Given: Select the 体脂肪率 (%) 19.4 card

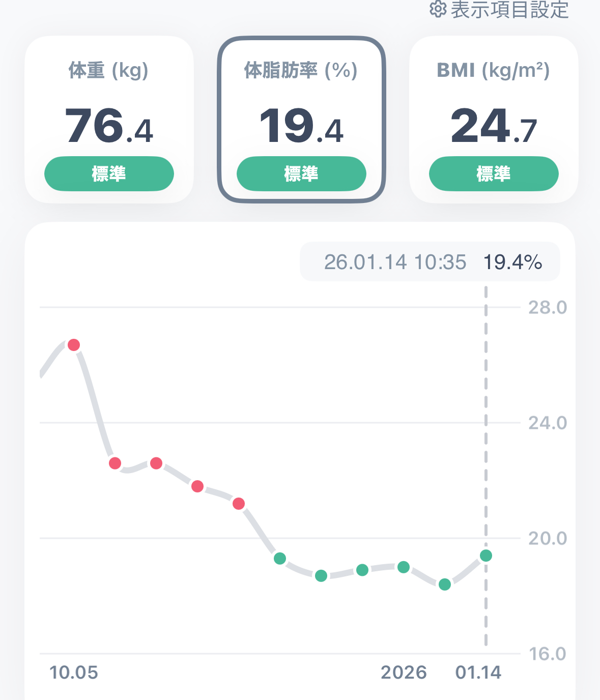Looking at the screenshot, I should [x=301, y=119].
